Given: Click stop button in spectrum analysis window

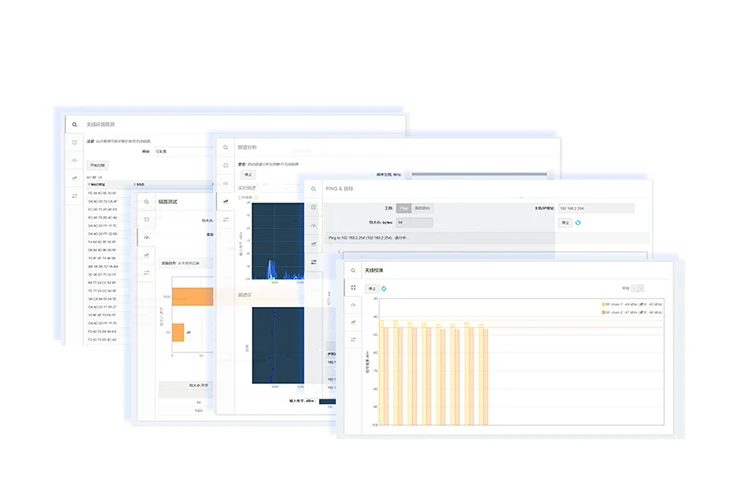Looking at the screenshot, I should (x=248, y=175).
